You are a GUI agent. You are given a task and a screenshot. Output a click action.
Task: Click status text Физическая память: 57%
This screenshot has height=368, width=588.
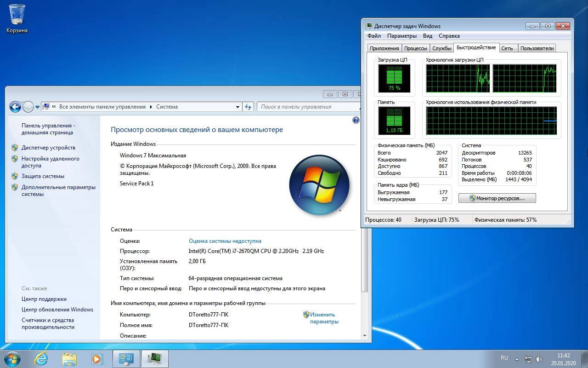pos(505,220)
